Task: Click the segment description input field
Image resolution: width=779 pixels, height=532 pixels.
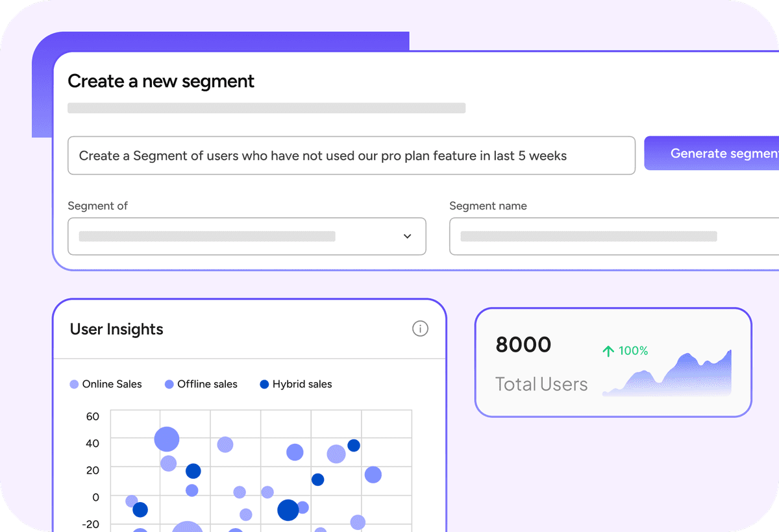Action: pos(351,156)
